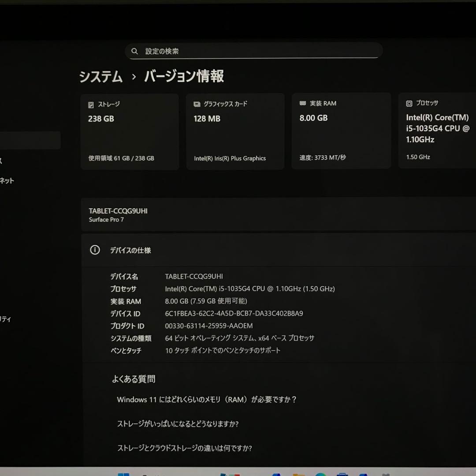This screenshot has width=476, height=476.
Task: Click the システム breadcrumb link
Action: click(x=100, y=77)
